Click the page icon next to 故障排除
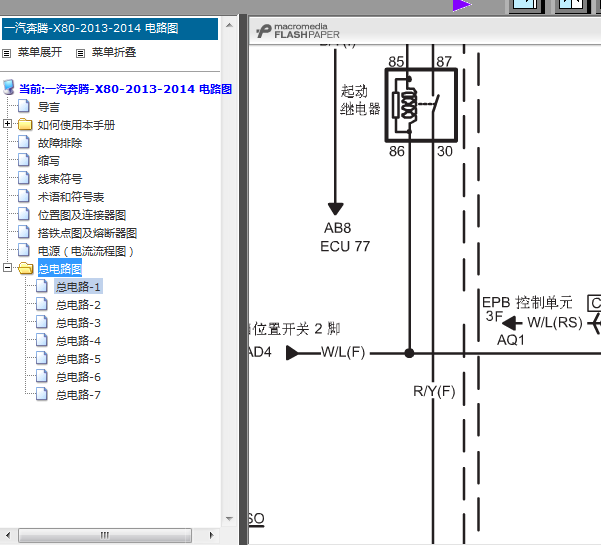The image size is (601, 545). tap(24, 141)
